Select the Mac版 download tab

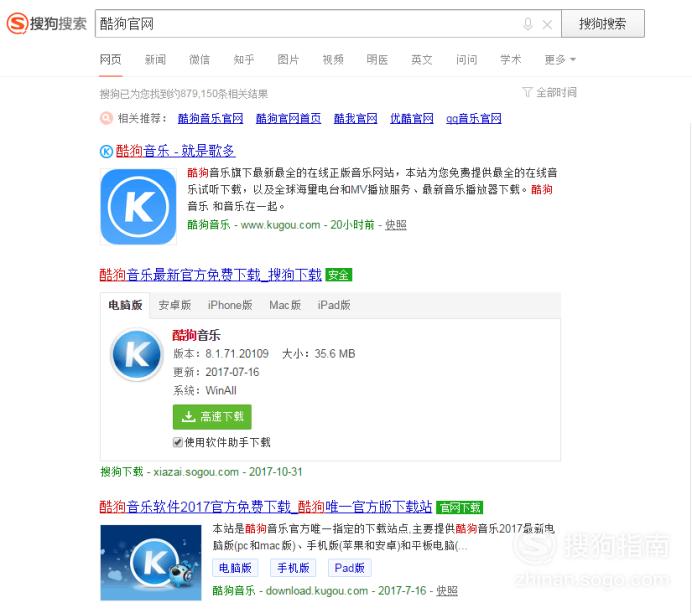pos(285,305)
